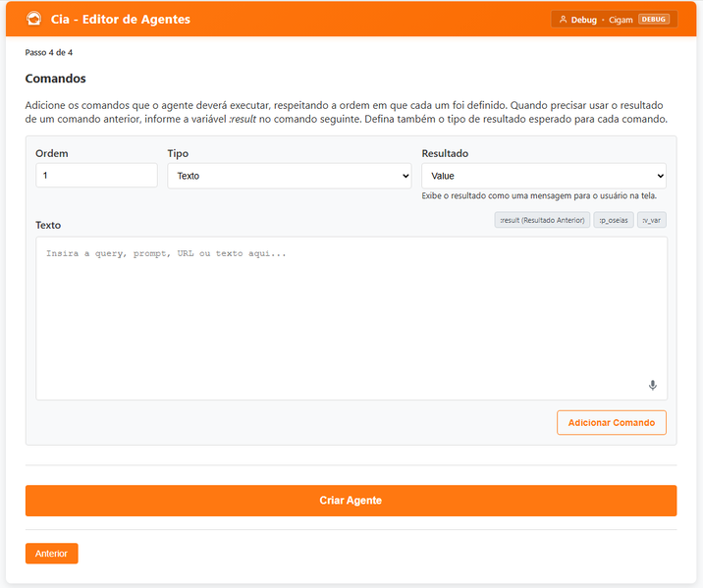Insert the :v_var variable chip
This screenshot has height=588, width=703.
(x=651, y=220)
